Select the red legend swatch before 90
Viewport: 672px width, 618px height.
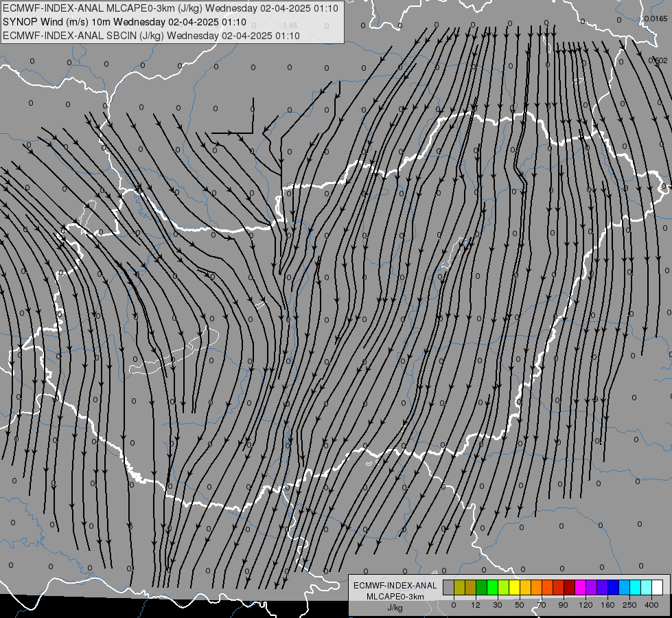pos(559,587)
